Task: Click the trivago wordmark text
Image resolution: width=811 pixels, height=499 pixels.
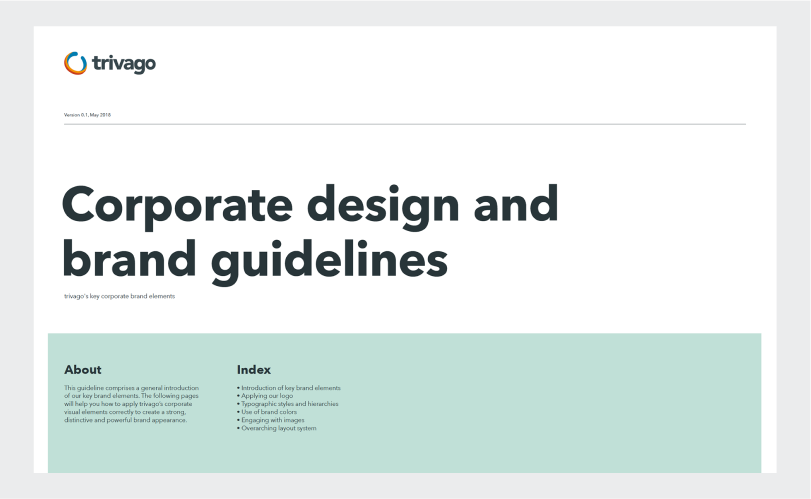Action: tap(124, 64)
